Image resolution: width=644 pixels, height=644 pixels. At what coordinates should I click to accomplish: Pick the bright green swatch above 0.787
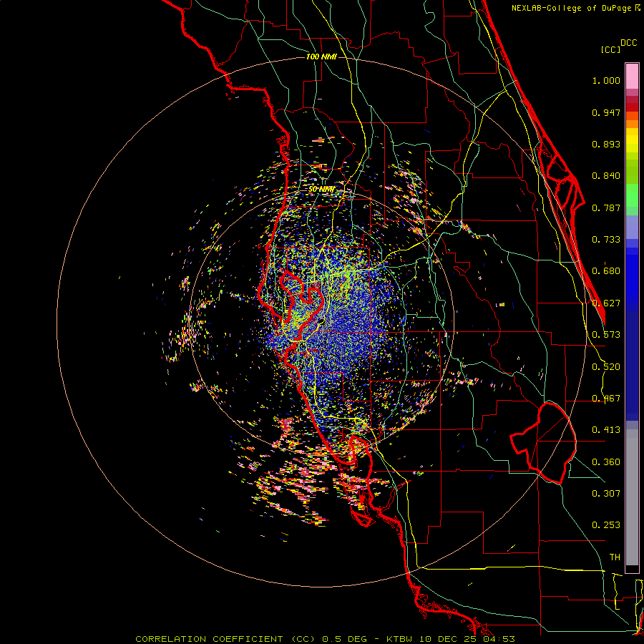[632, 195]
